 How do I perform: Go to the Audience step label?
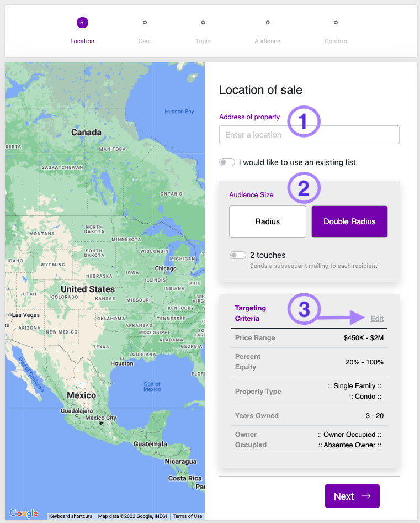(x=268, y=41)
